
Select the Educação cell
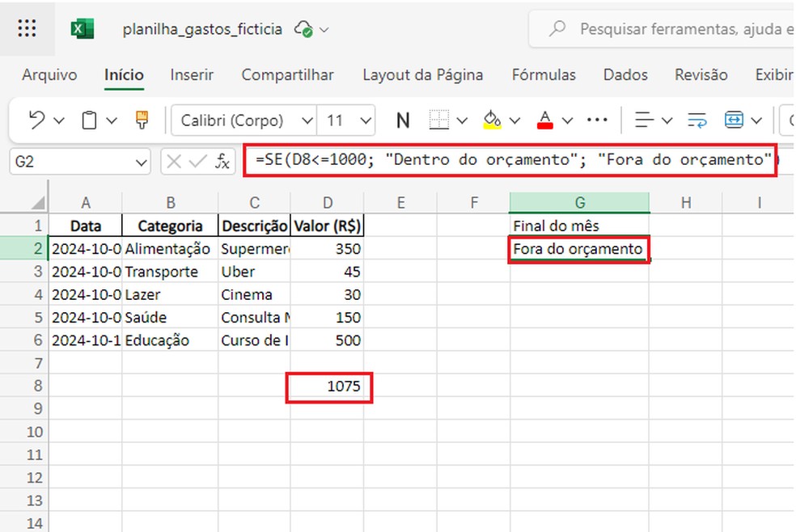click(170, 340)
